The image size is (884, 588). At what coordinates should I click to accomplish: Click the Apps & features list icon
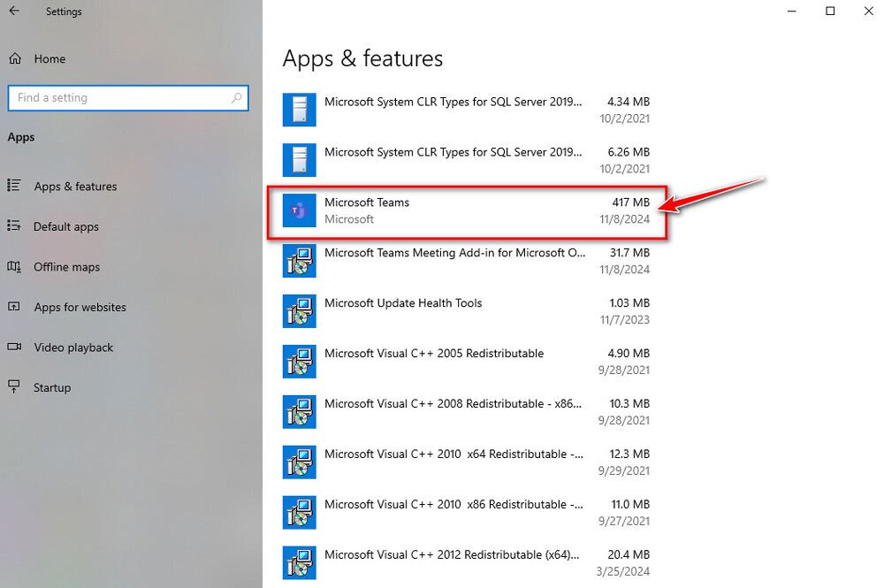pyautogui.click(x=14, y=186)
